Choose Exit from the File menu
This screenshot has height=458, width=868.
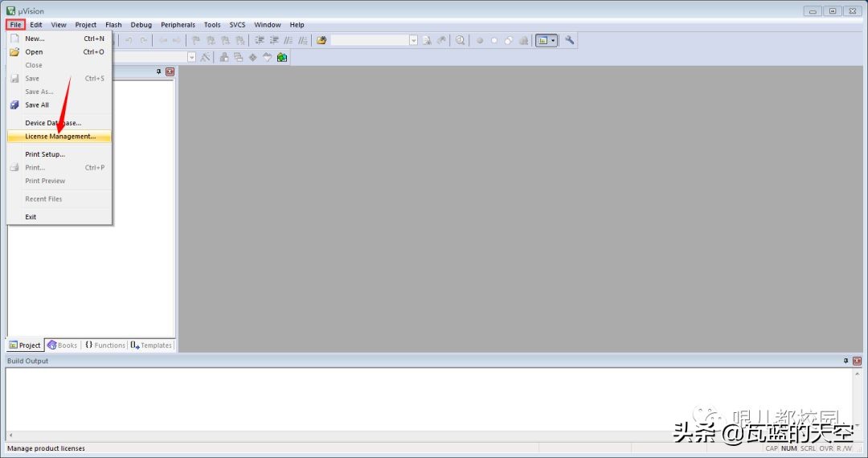pyautogui.click(x=59, y=217)
